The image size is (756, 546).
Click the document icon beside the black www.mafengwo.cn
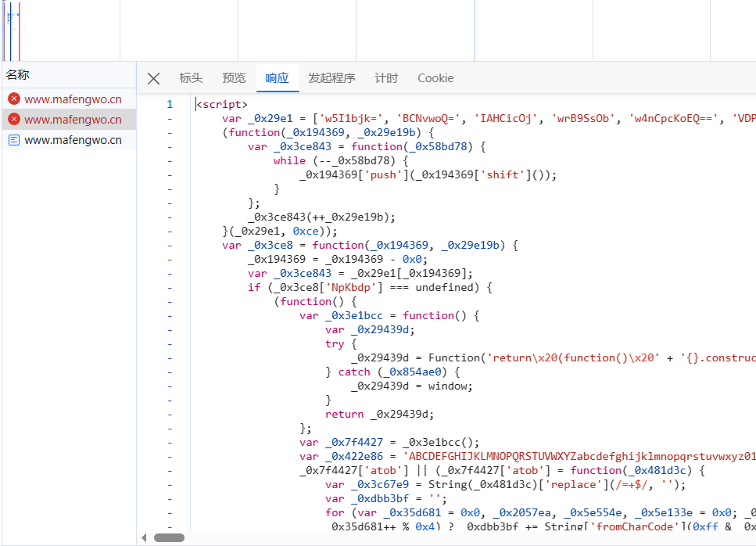pos(14,140)
